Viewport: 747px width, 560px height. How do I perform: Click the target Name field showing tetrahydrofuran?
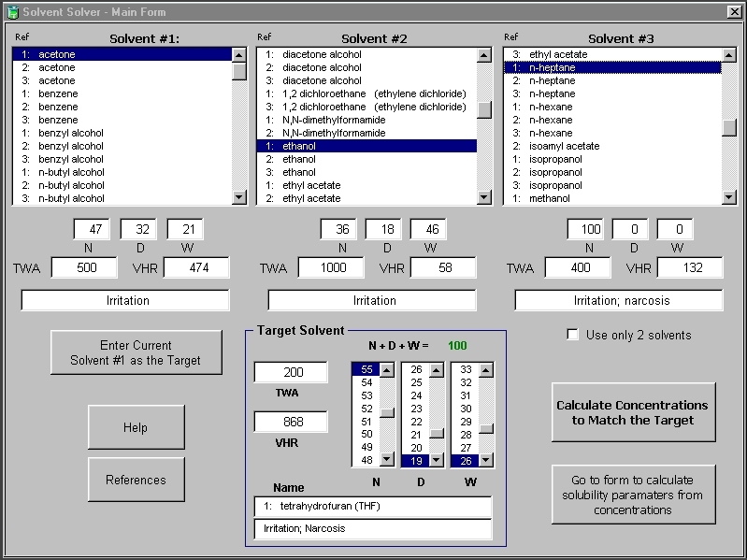pyautogui.click(x=372, y=506)
